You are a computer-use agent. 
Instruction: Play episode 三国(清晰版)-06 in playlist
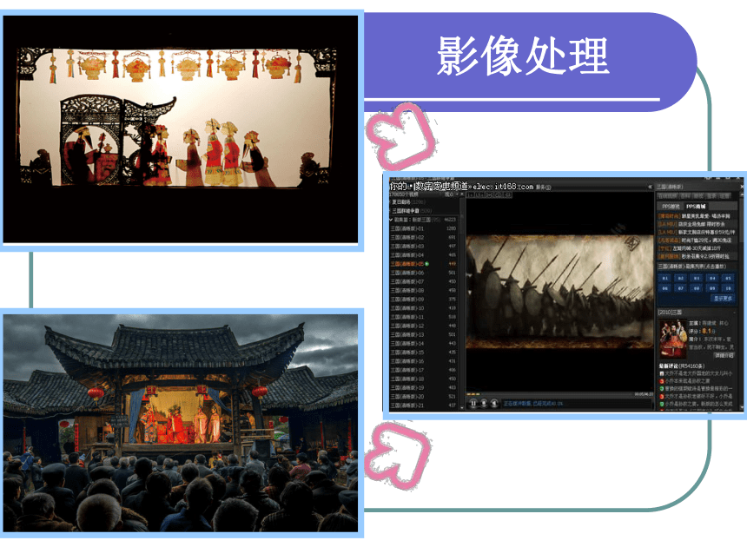click(x=424, y=273)
